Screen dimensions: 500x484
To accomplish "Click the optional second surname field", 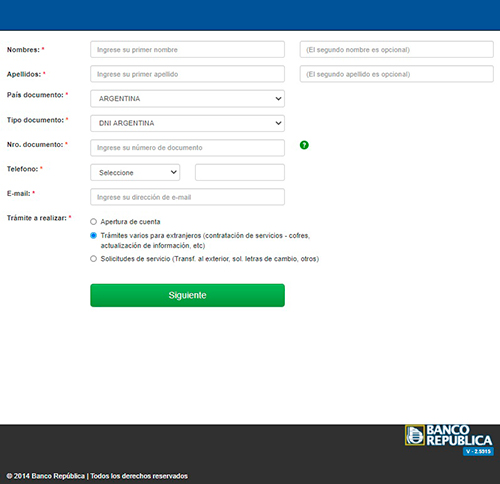I will tap(397, 74).
